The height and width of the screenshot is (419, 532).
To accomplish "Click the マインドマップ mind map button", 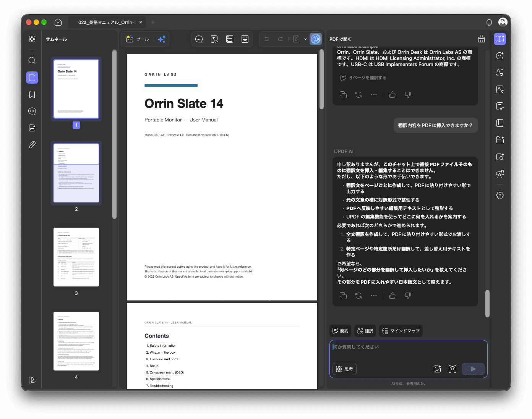I will click(x=401, y=331).
